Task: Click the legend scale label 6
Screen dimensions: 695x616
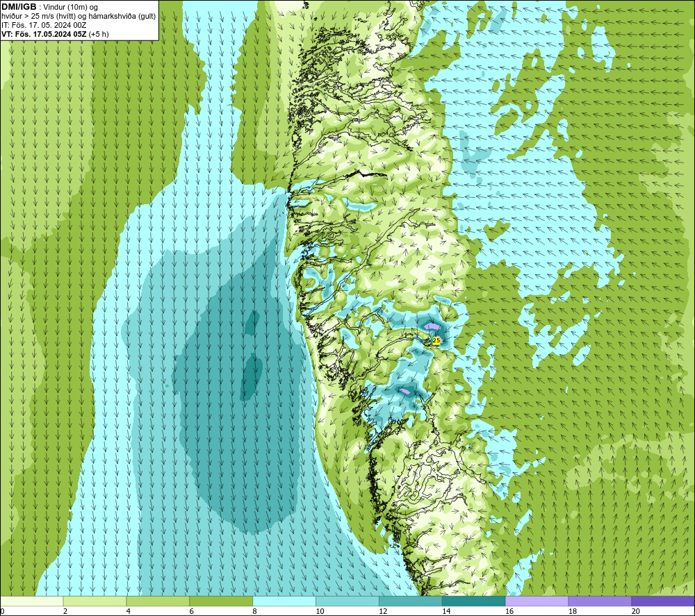Action: (x=192, y=611)
